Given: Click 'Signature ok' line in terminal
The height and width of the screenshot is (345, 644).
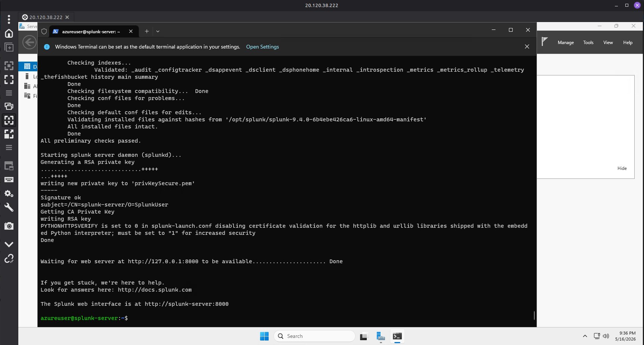Looking at the screenshot, I should 60,198.
